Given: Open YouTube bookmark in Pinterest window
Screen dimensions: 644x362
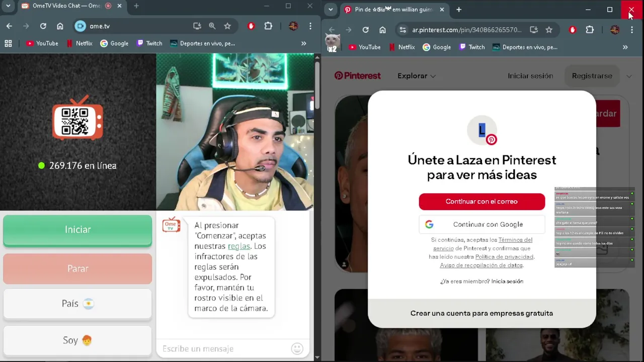Looking at the screenshot, I should pyautogui.click(x=365, y=47).
